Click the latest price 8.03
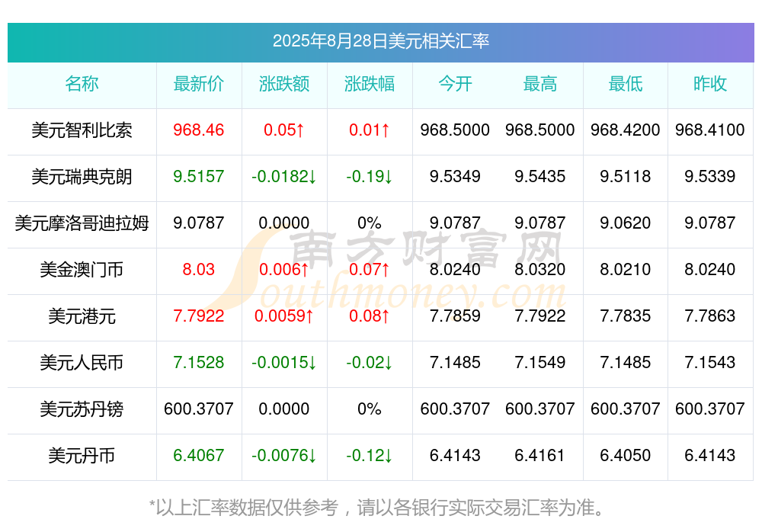Image resolution: width=762 pixels, height=532 pixels. [199, 269]
